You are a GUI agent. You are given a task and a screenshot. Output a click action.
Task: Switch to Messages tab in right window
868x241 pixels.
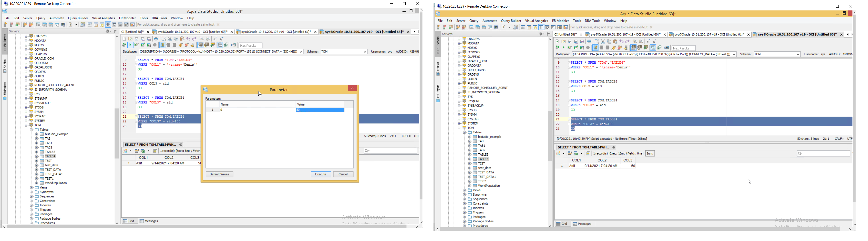point(582,224)
